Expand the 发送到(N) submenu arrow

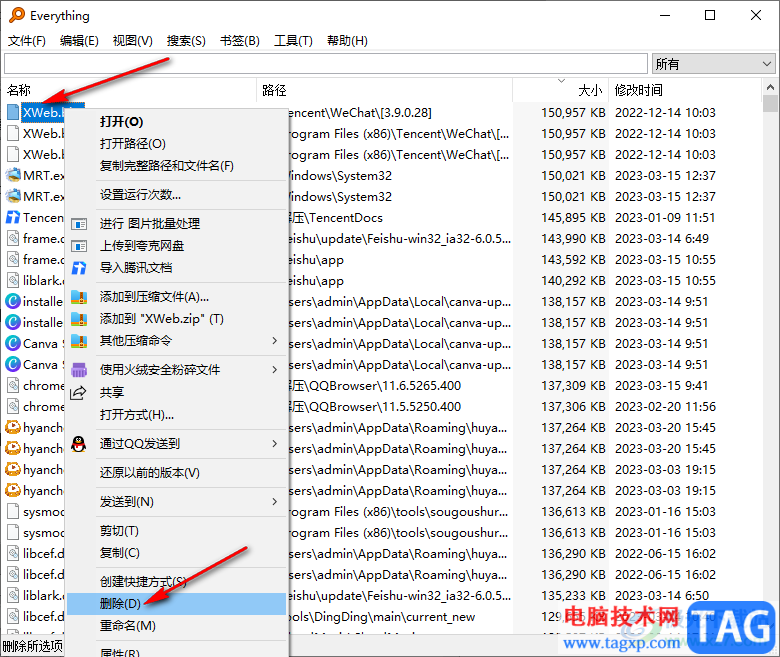click(275, 501)
